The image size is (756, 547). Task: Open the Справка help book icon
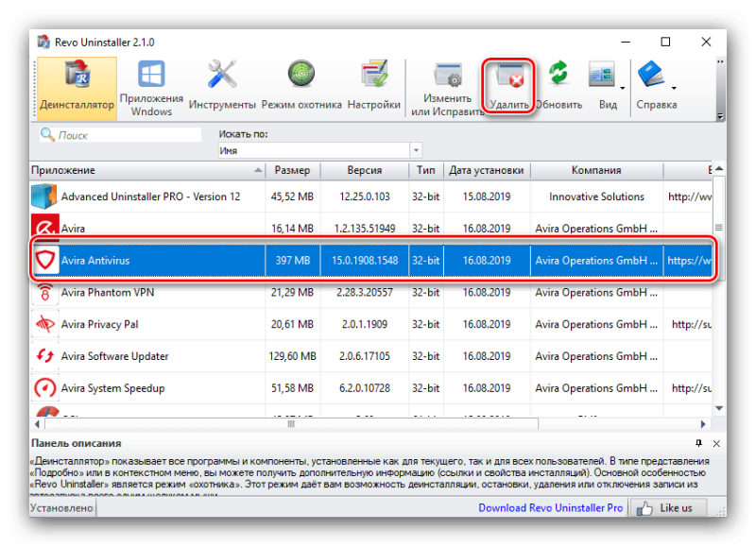[651, 74]
